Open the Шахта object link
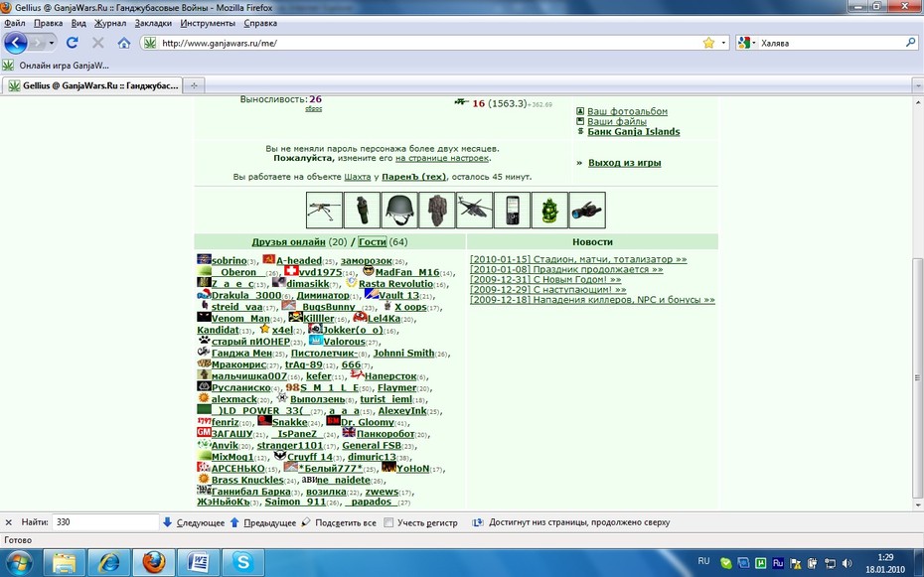This screenshot has width=924, height=577. coord(357,177)
